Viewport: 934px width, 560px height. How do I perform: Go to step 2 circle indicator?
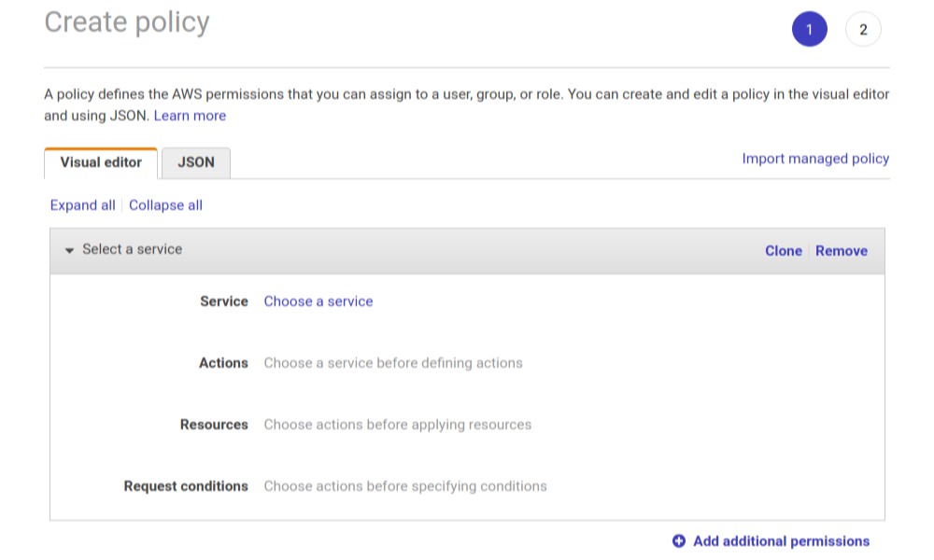[863, 30]
